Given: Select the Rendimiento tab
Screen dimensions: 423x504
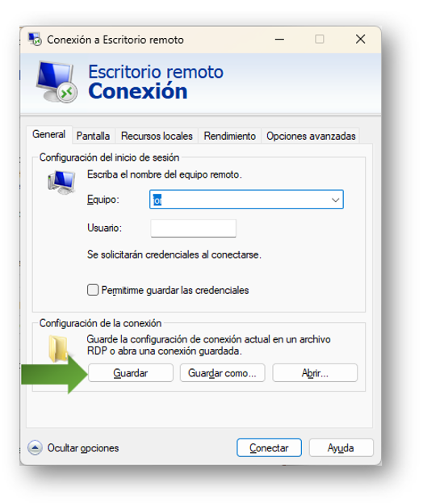Looking at the screenshot, I should pyautogui.click(x=229, y=136).
